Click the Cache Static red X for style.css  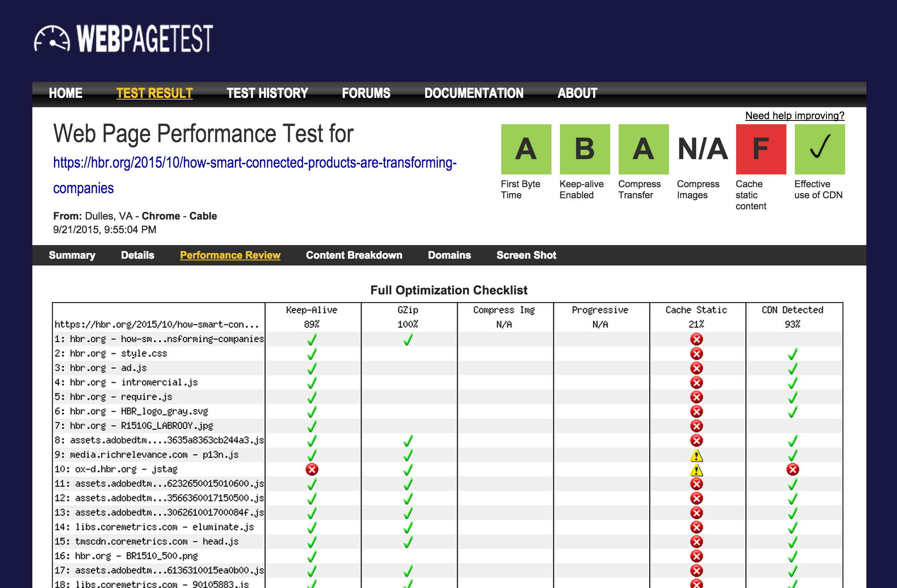tap(696, 354)
